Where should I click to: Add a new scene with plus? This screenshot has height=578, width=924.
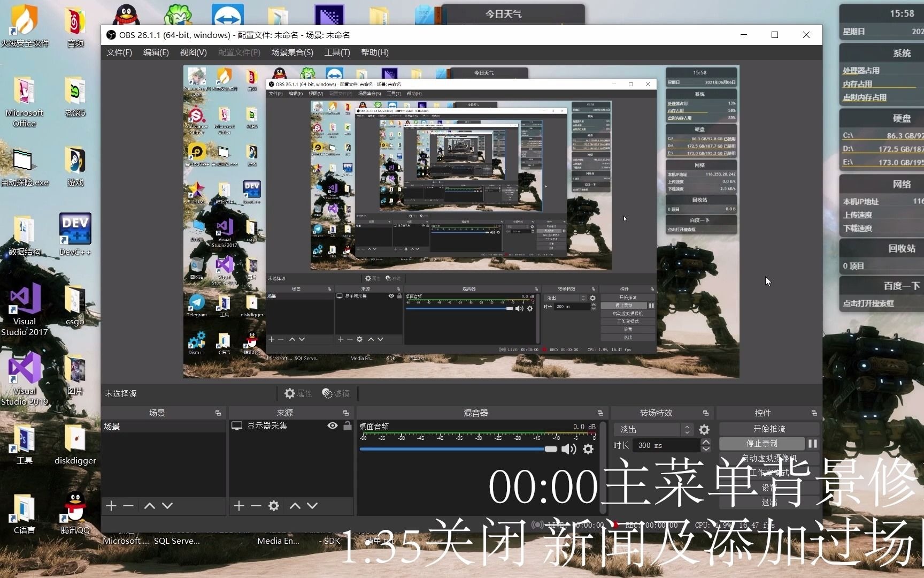pos(111,506)
